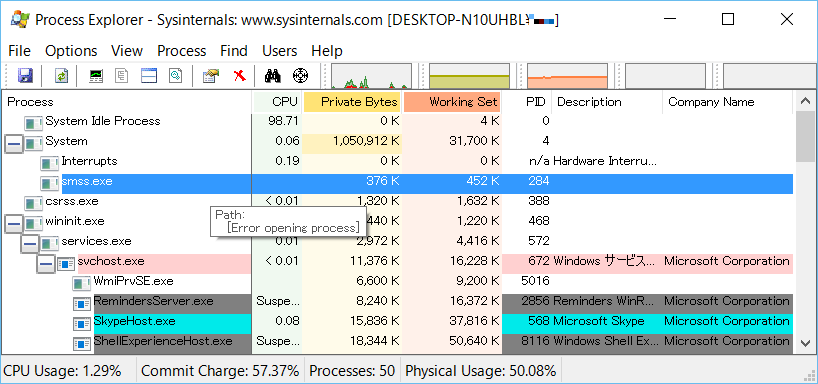
Task: Collapse the wininit.exe tree node
Action: (x=14, y=224)
